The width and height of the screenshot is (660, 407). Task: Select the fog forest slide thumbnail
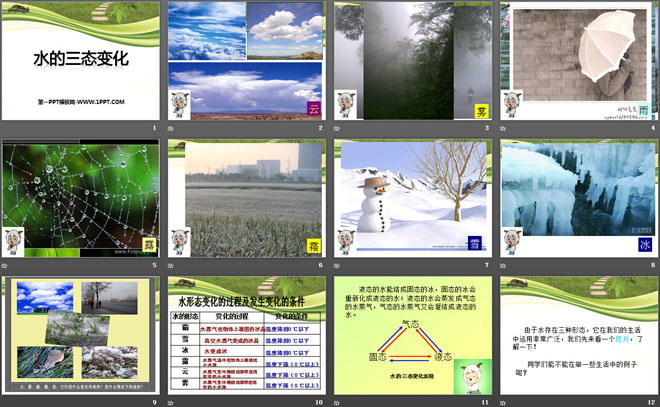[413, 60]
